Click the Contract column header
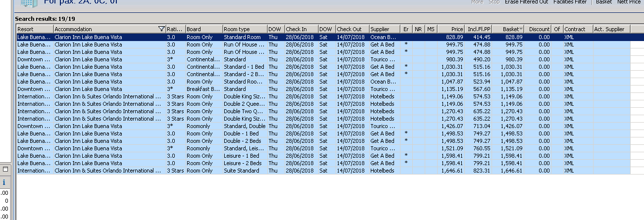 [578, 29]
